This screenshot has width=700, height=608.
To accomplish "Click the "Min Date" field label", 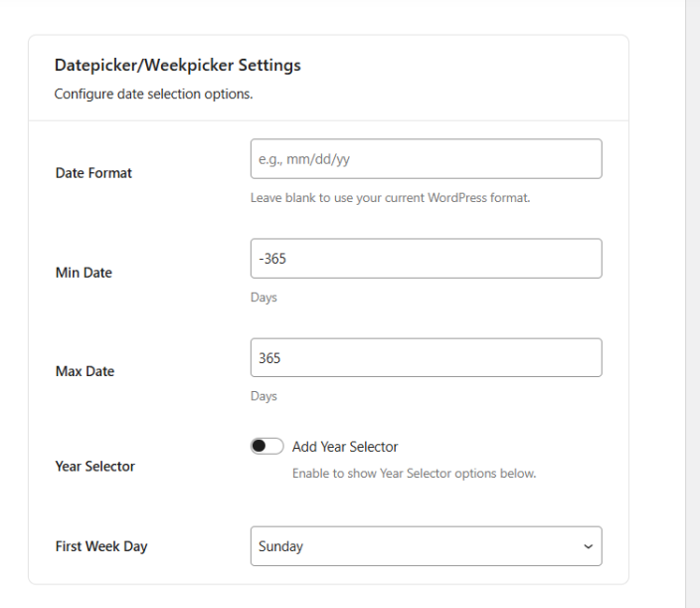I will pos(84,273).
